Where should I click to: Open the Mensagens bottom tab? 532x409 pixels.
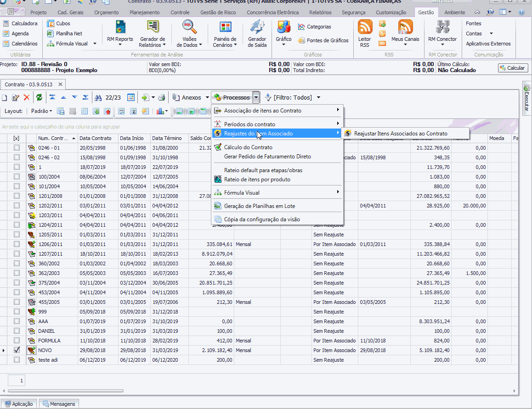(x=59, y=404)
